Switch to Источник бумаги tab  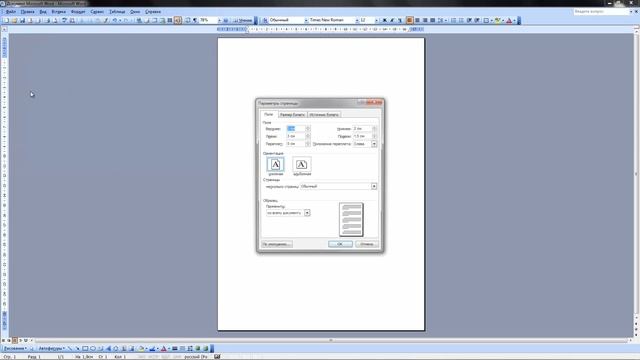point(324,115)
